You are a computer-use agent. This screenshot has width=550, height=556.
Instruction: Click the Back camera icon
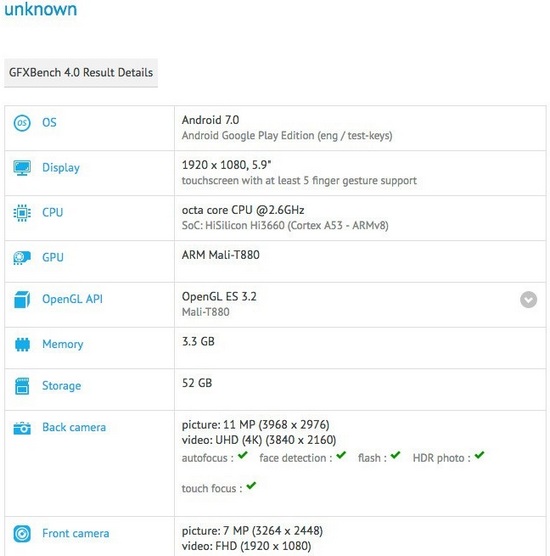click(22, 428)
